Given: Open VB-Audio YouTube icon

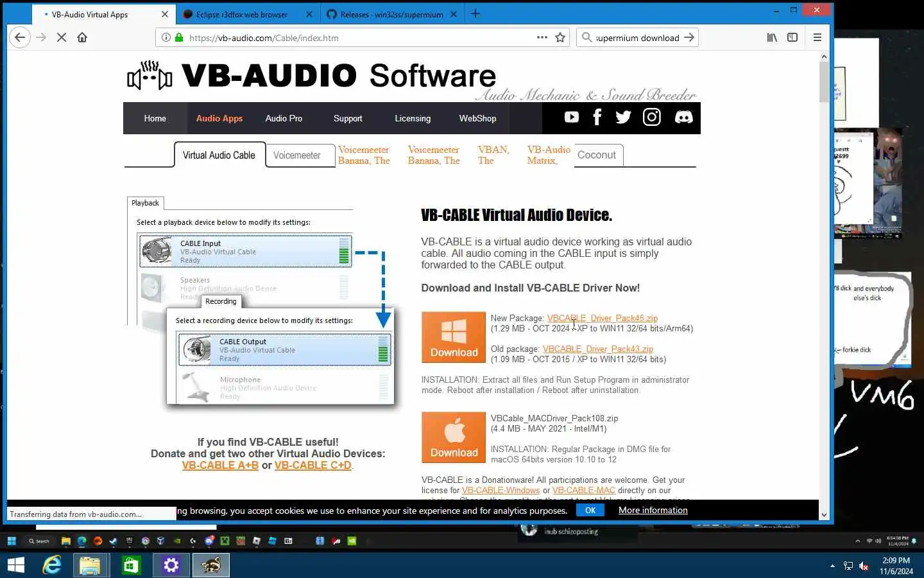Looking at the screenshot, I should pos(572,117).
